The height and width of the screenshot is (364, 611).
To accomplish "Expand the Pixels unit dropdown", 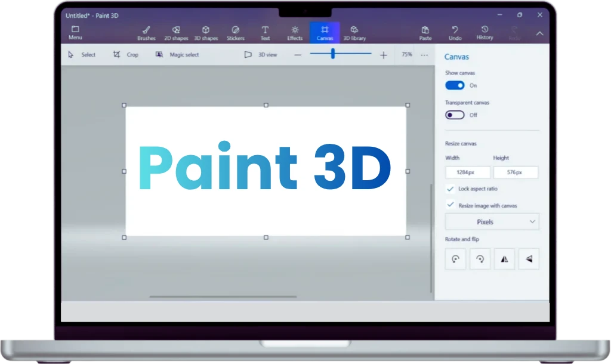I will [x=492, y=222].
